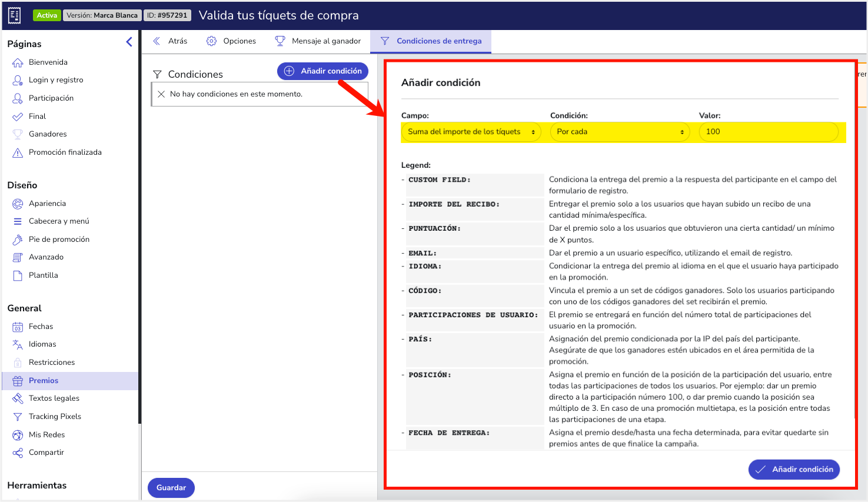The image size is (868, 502).
Task: Click the Compartir share icon
Action: click(18, 453)
